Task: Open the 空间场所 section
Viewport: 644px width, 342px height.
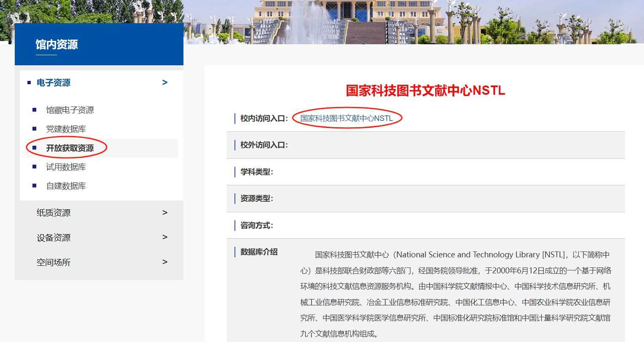Action: pyautogui.click(x=54, y=262)
